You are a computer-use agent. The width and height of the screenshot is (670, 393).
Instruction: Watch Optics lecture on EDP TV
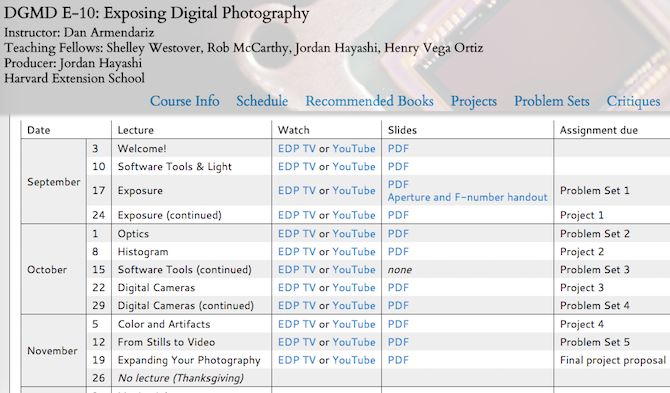click(x=297, y=234)
